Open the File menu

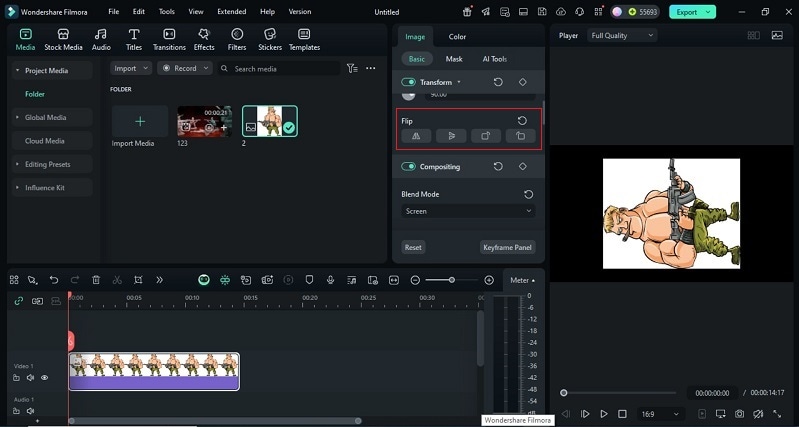[114, 11]
